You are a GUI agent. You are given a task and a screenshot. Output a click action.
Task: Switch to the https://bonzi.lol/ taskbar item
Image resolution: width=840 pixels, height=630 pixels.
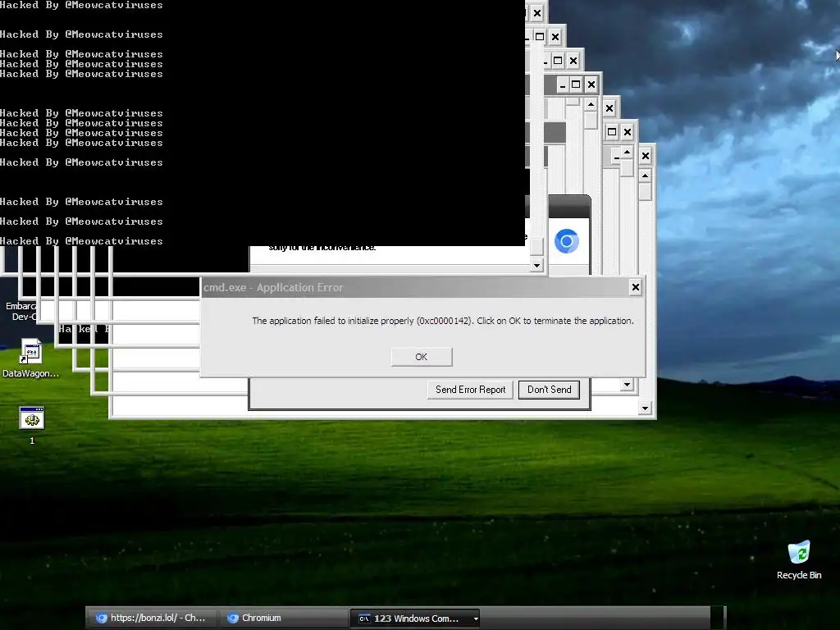pos(152,618)
